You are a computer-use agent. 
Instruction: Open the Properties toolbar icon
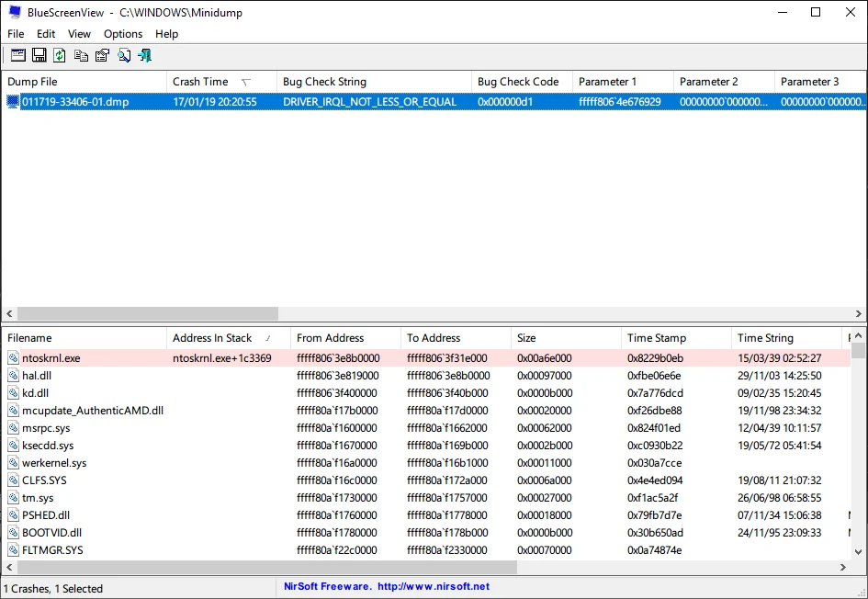click(x=102, y=55)
